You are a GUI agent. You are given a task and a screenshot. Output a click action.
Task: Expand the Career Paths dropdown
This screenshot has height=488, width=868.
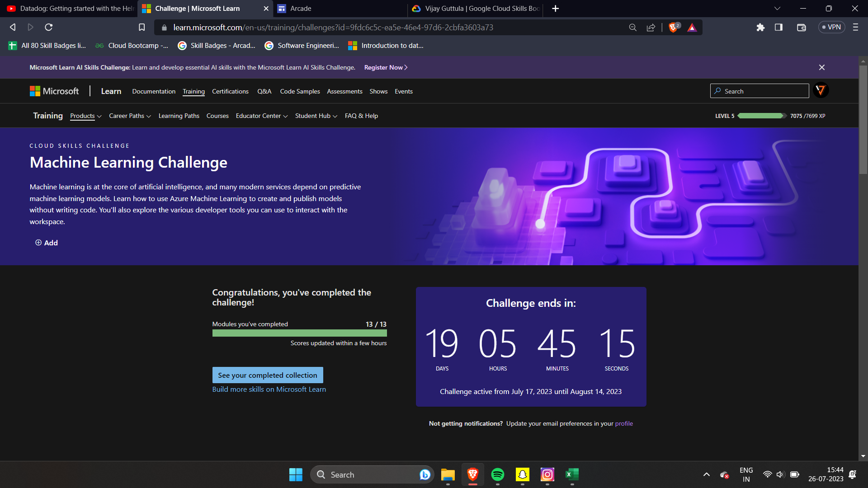tap(130, 116)
